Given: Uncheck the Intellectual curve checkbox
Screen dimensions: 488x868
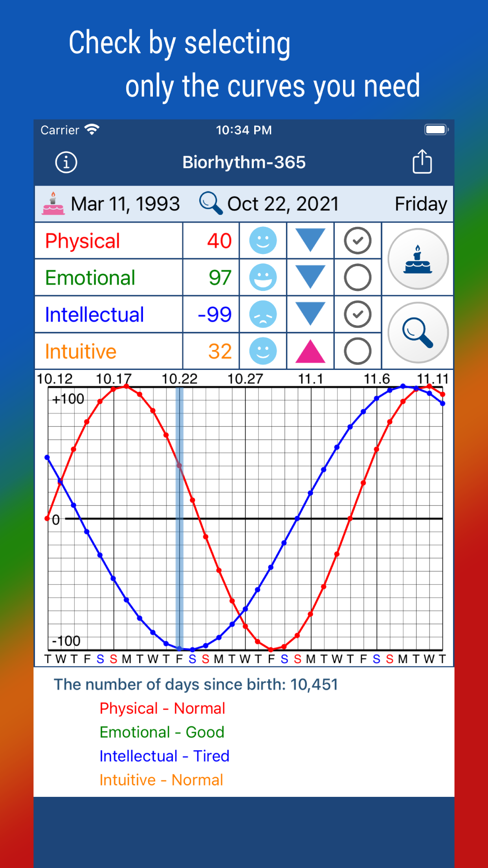Looking at the screenshot, I should click(x=358, y=314).
